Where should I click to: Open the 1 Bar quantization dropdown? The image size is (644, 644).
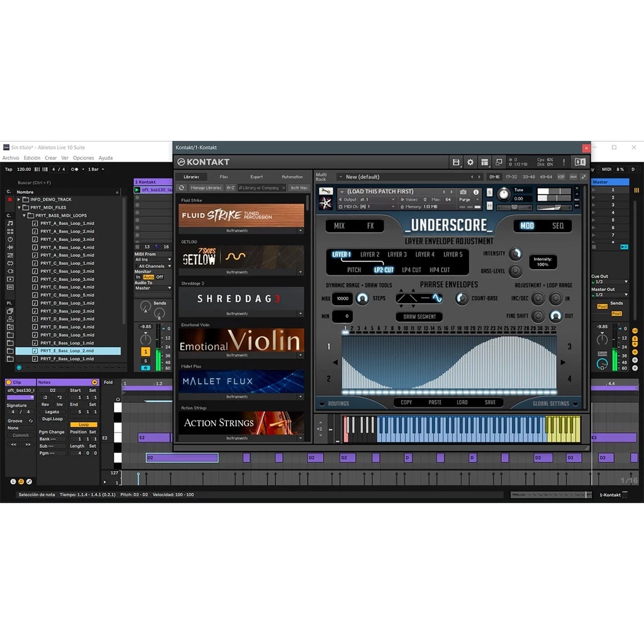(x=96, y=169)
